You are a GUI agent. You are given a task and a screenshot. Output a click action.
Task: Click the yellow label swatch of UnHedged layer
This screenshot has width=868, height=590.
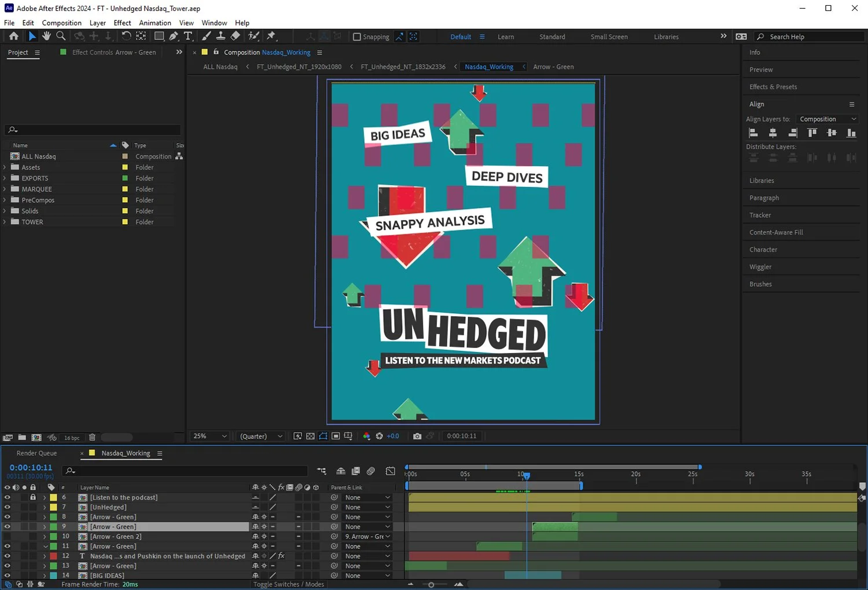pyautogui.click(x=53, y=507)
